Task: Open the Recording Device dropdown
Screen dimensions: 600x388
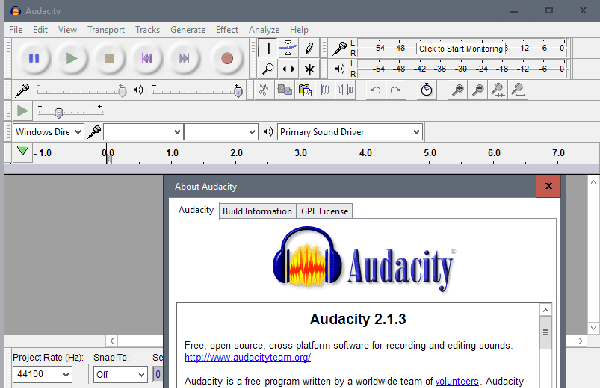Action: point(143,132)
